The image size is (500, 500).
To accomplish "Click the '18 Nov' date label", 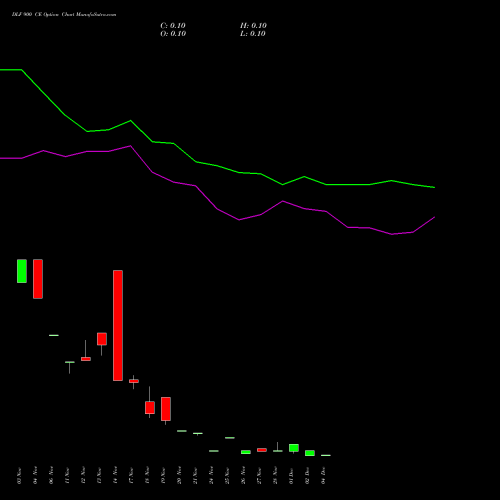I will coord(147,476).
